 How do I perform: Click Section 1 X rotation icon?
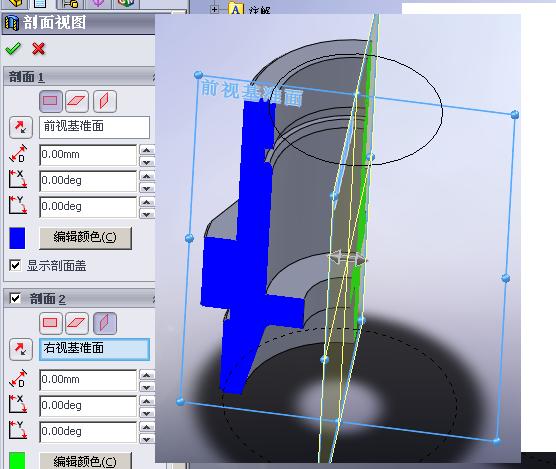18,179
